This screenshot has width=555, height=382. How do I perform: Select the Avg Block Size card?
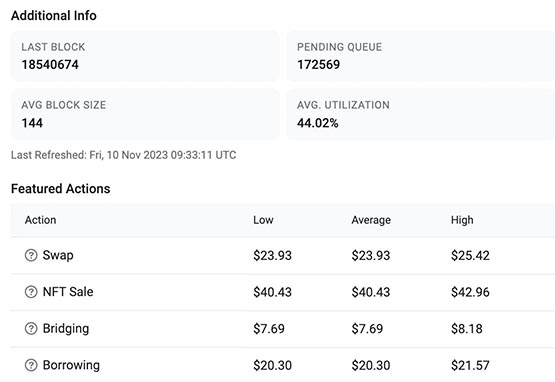145,114
